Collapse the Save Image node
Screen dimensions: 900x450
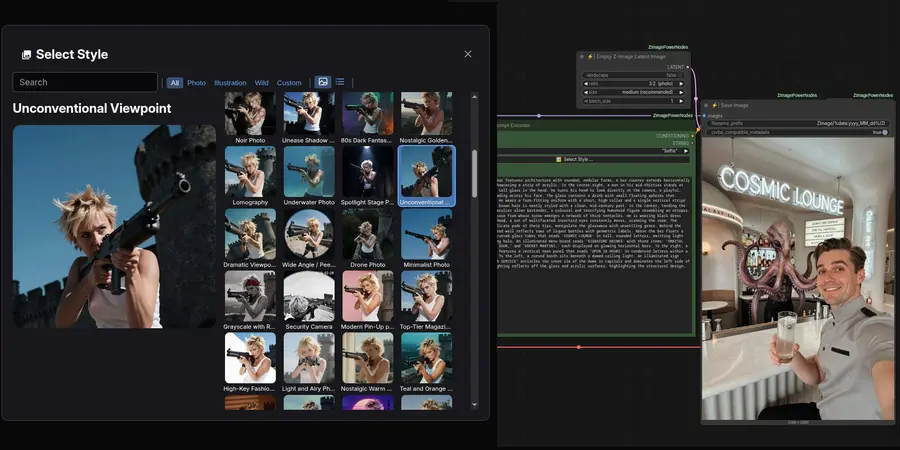(x=707, y=106)
